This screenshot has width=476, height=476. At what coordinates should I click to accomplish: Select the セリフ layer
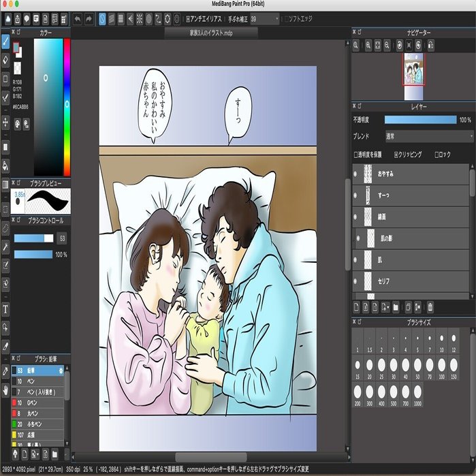click(x=411, y=281)
